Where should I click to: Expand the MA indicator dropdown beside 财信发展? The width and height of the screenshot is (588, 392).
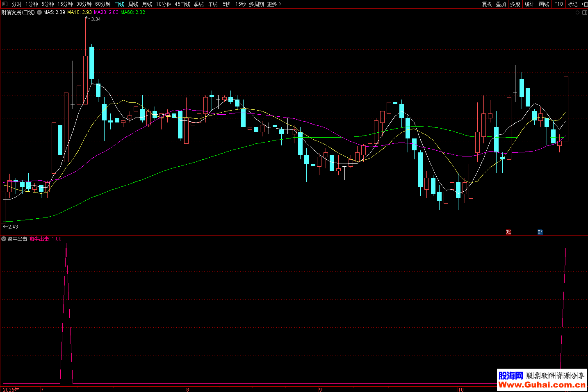click(x=39, y=12)
